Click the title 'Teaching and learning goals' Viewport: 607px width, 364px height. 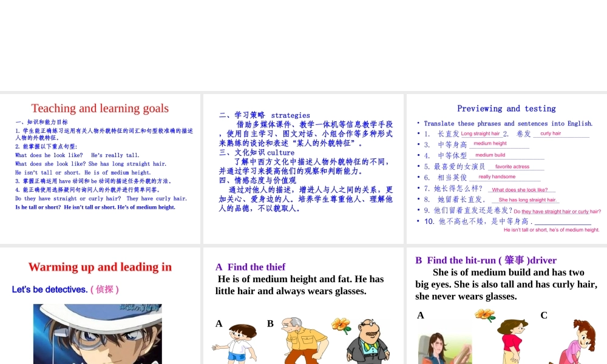pos(100,109)
